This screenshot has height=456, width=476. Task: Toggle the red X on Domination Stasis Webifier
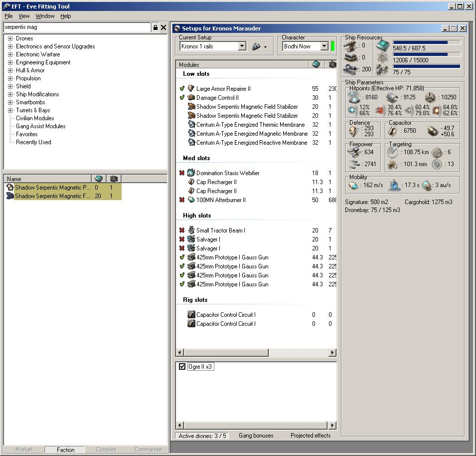(182, 173)
